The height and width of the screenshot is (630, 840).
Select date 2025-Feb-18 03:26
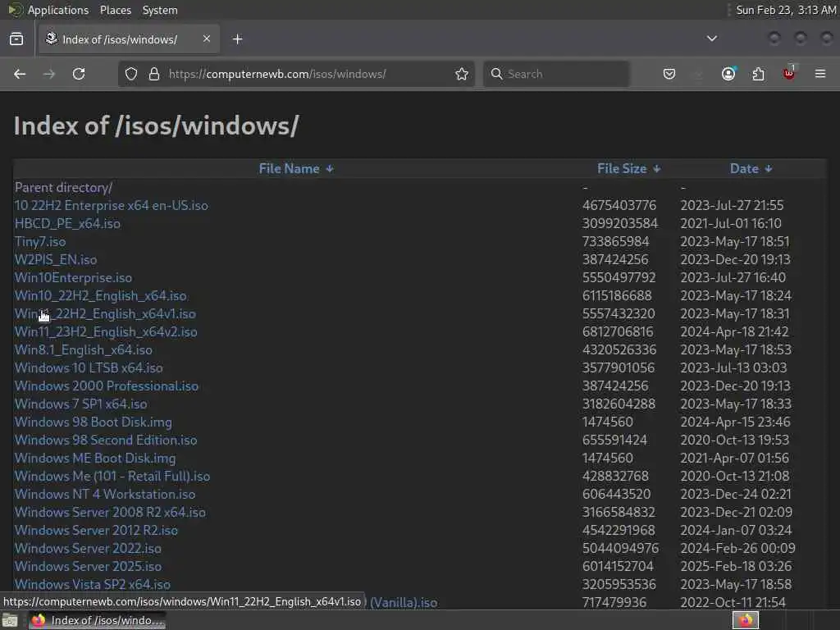(736, 566)
